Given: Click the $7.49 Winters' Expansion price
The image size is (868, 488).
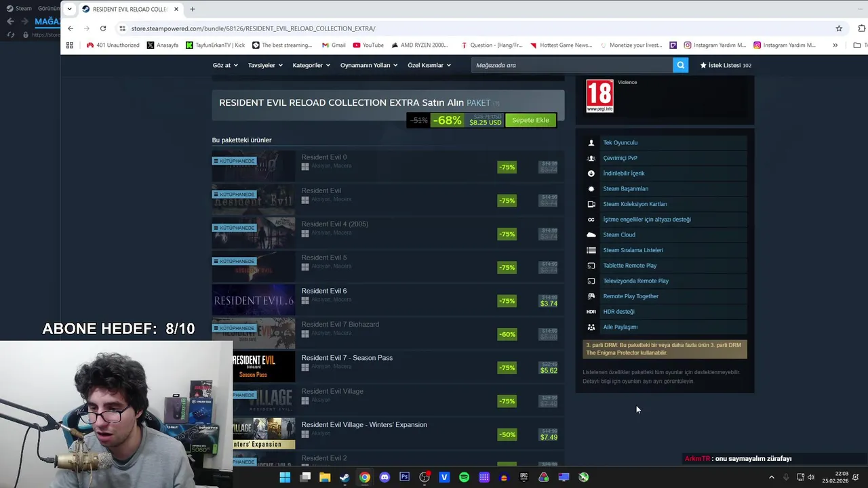Looking at the screenshot, I should [549, 437].
